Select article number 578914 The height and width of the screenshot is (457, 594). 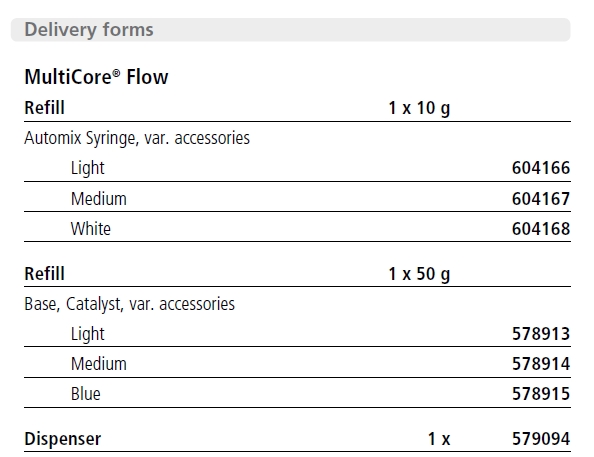click(x=541, y=364)
